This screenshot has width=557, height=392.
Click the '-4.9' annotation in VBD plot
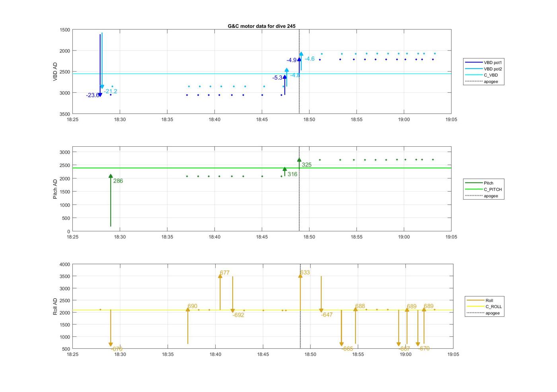pos(292,60)
